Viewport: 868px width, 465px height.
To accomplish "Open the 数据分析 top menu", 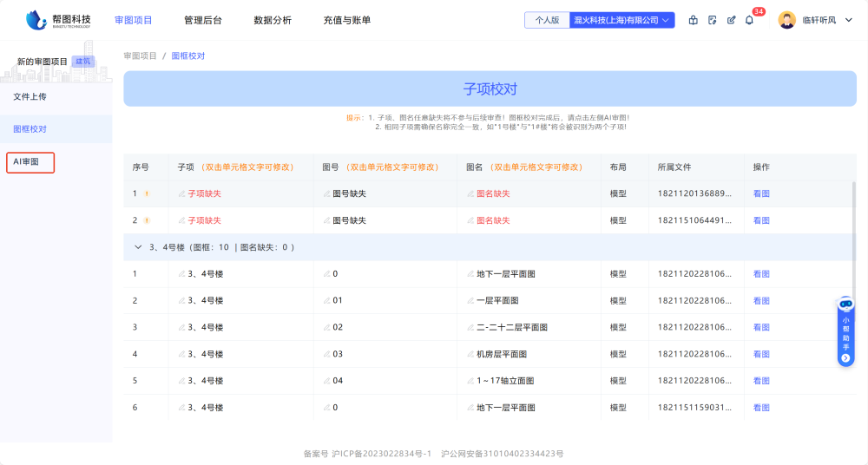I will point(273,20).
